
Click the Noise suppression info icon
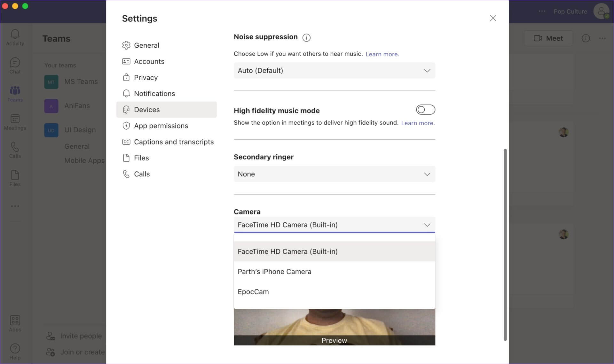[x=306, y=38]
